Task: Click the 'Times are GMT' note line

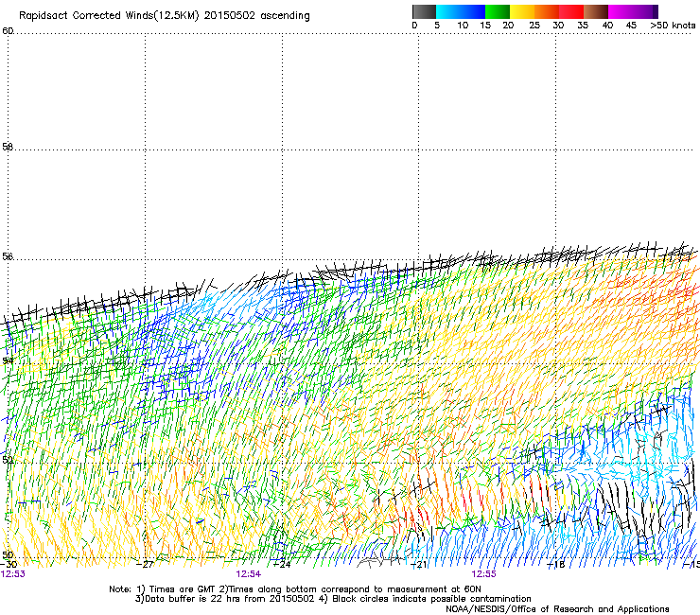Action: click(x=295, y=589)
